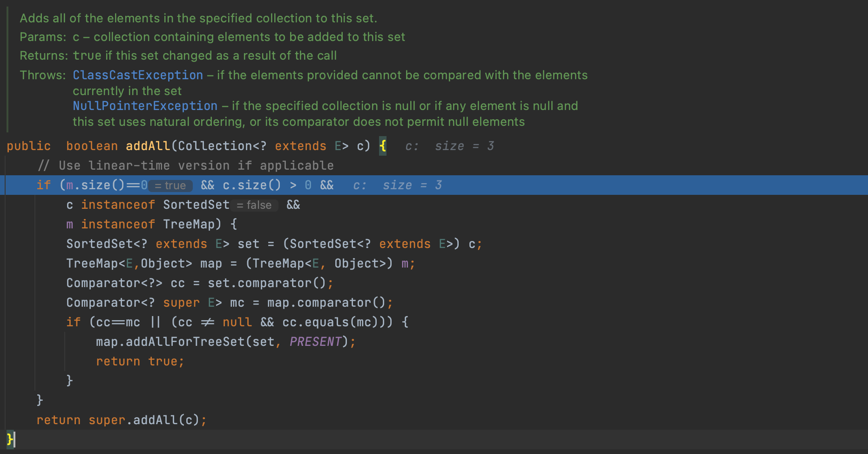This screenshot has height=454, width=868.
Task: Click 'SortedSet' in the instanceof check
Action: [x=196, y=205]
